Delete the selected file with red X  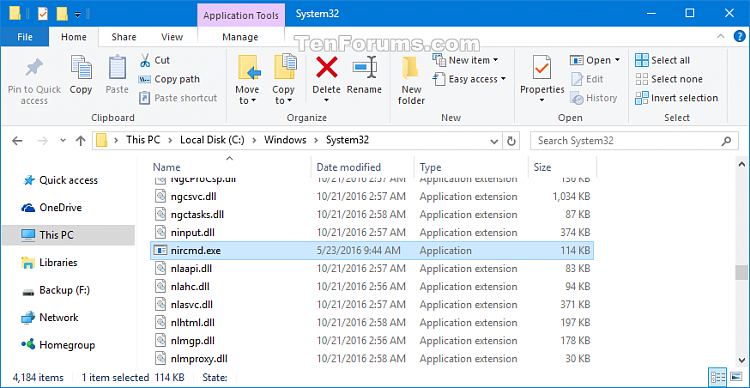pyautogui.click(x=327, y=67)
